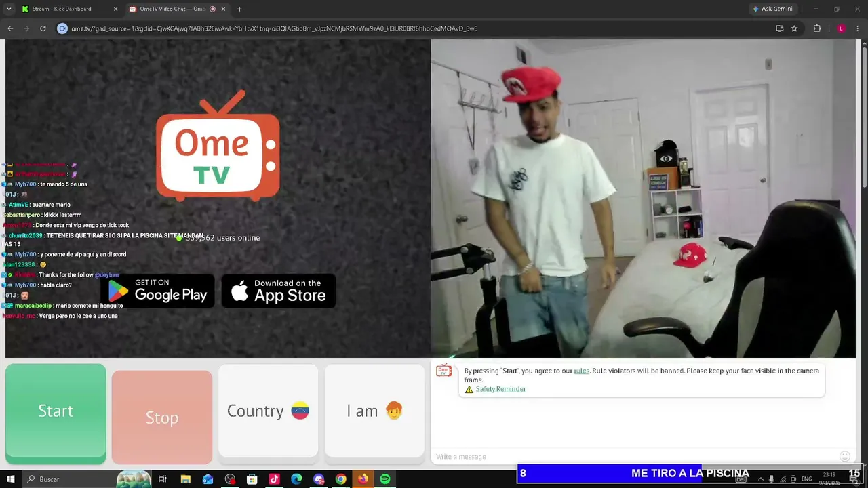Screen dimensions: 868x488
Task: Open File Explorer from the taskbar
Action: 185,479
